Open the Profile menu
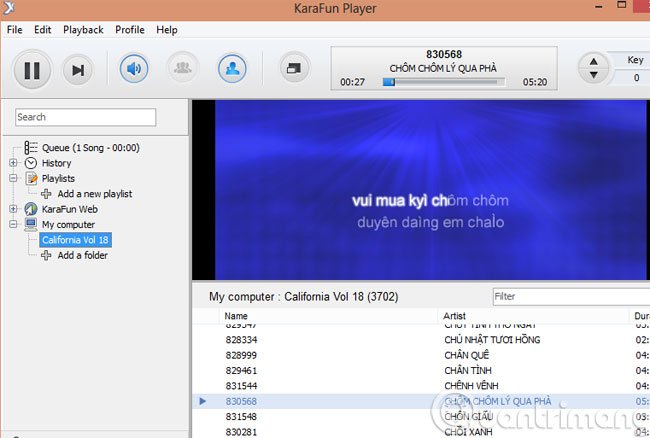This screenshot has width=650, height=438. (x=130, y=30)
